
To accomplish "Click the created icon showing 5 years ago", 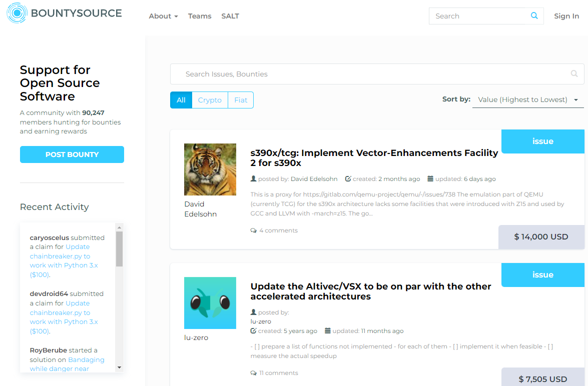I will (x=253, y=330).
